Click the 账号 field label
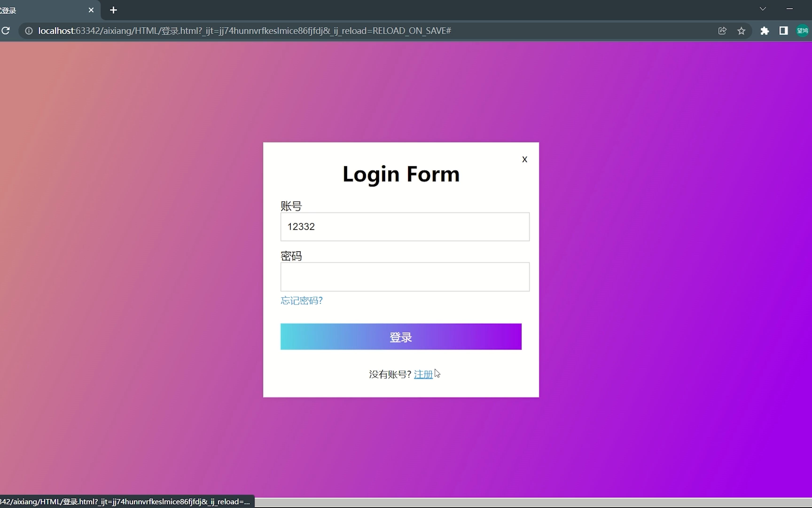Screen dimensions: 812x508 coord(291,206)
